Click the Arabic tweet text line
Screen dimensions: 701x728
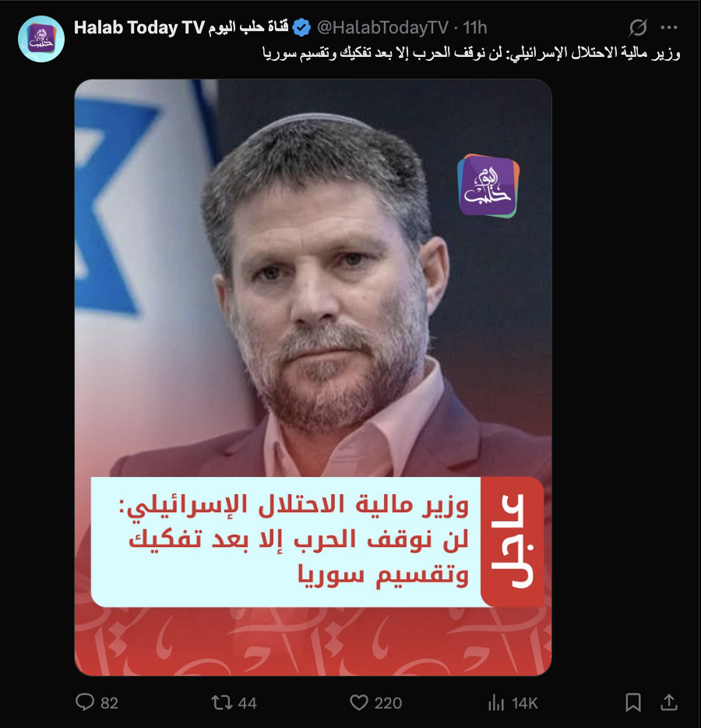471,53
